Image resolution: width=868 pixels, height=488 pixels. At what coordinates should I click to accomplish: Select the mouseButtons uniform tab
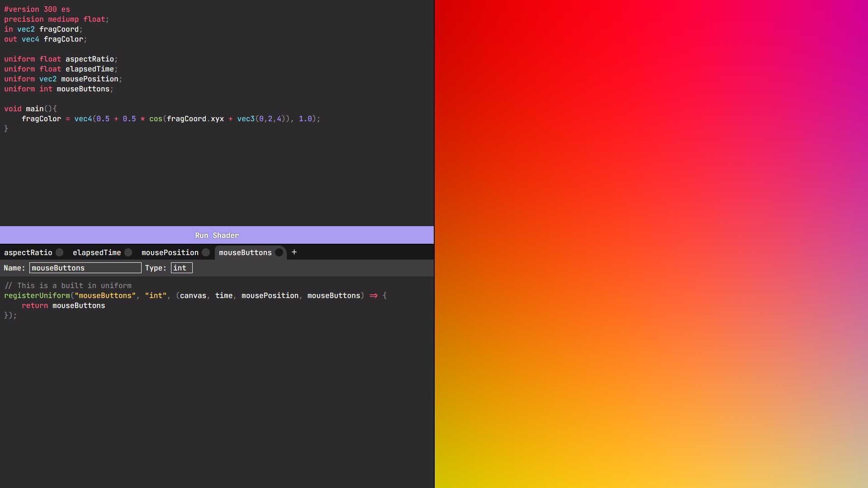(x=245, y=252)
